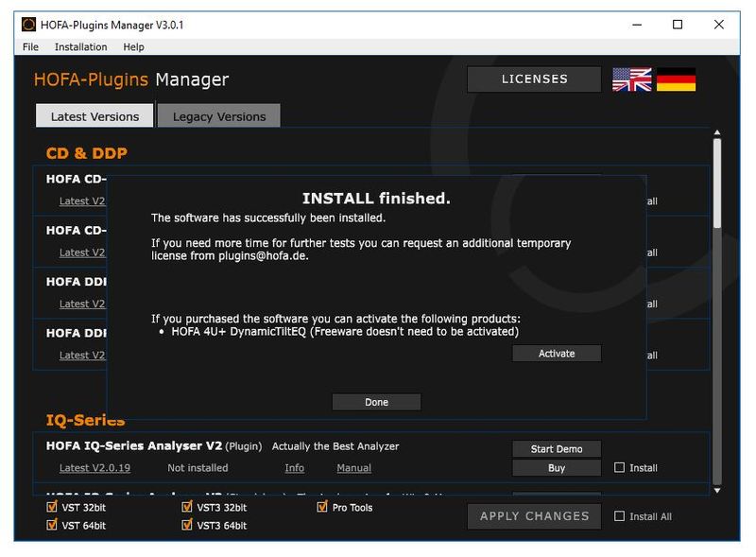Tick the Install All checkbox
Screen dimensions: 756x557
pos(620,516)
